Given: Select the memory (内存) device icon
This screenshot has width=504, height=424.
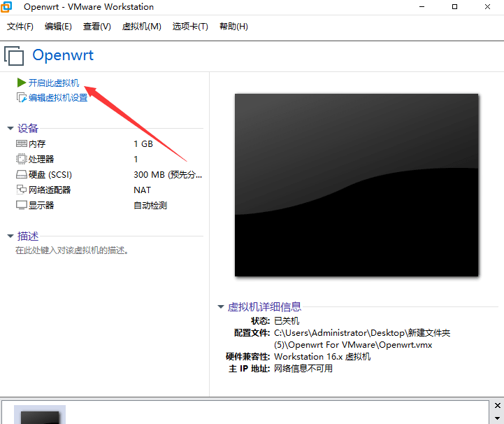Looking at the screenshot, I should (x=22, y=143).
